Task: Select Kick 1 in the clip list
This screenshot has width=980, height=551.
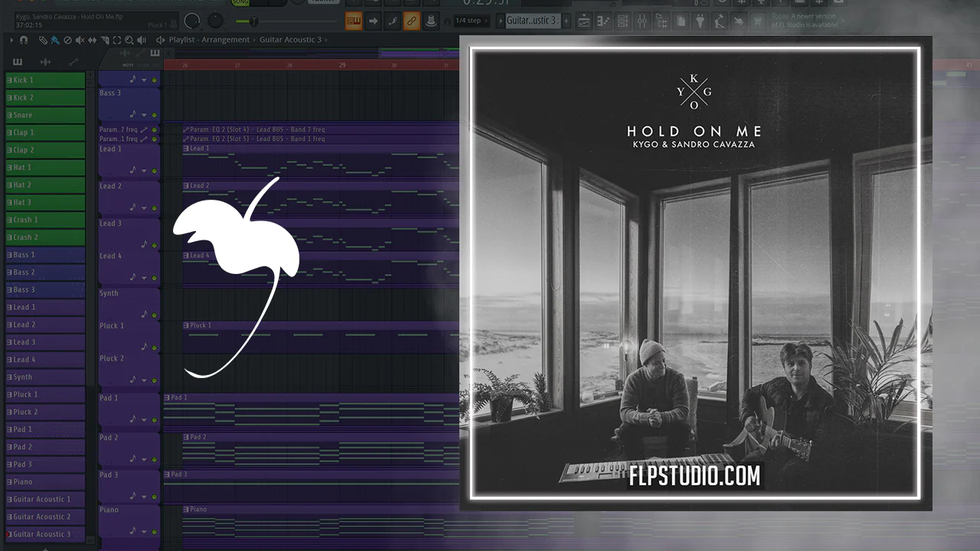Action: point(45,80)
